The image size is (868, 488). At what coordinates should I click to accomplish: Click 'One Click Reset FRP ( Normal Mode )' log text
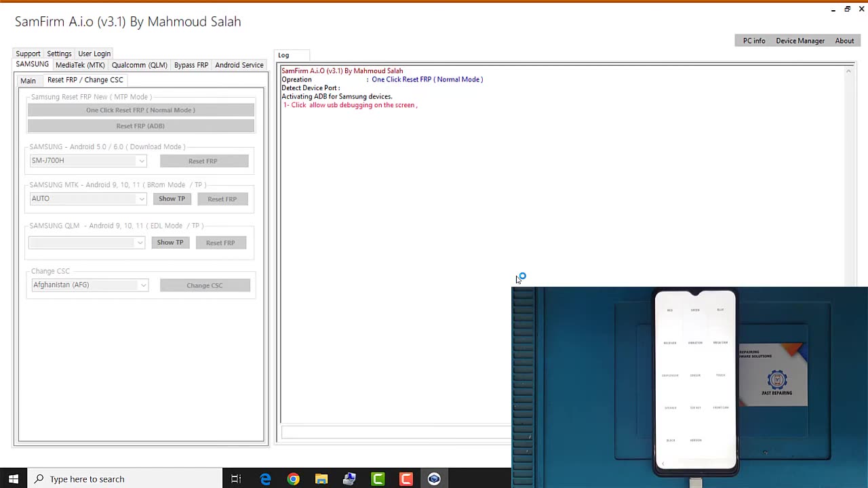click(x=427, y=79)
